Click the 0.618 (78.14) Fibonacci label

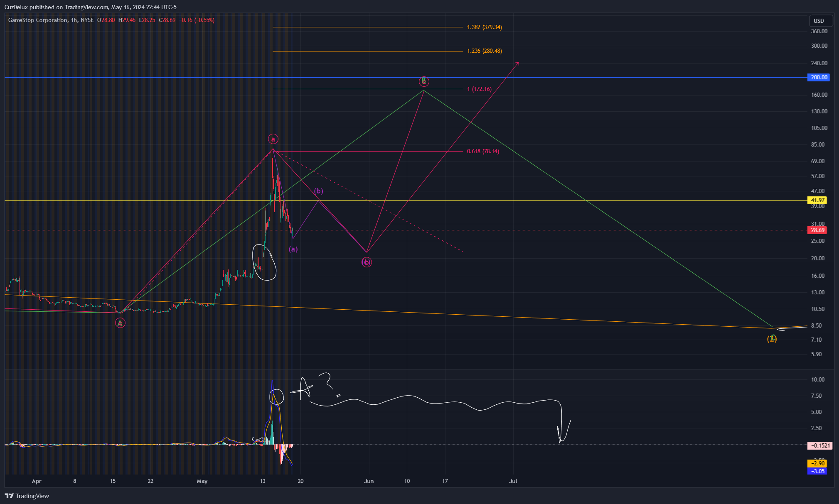483,151
